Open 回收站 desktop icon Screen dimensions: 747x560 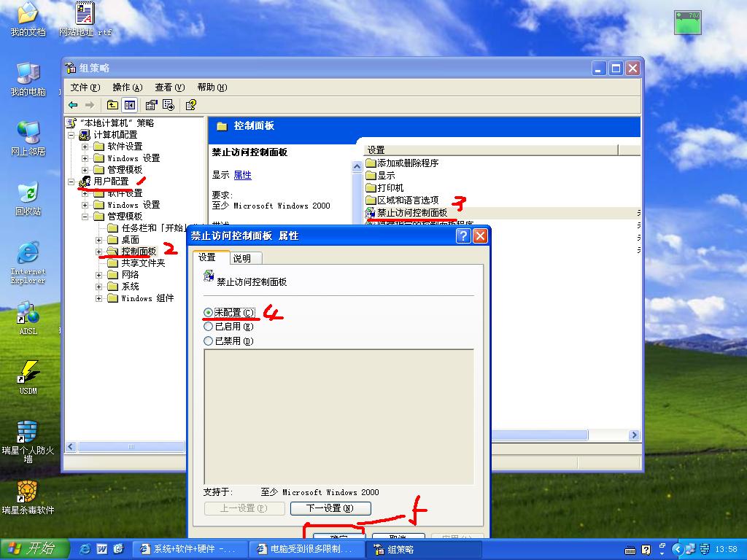click(28, 198)
